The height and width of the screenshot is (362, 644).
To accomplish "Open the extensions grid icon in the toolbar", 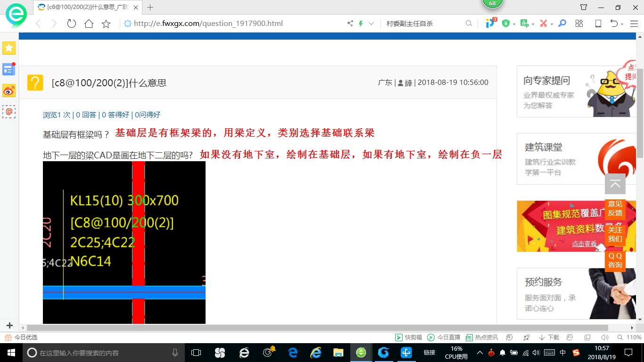I will point(579,23).
